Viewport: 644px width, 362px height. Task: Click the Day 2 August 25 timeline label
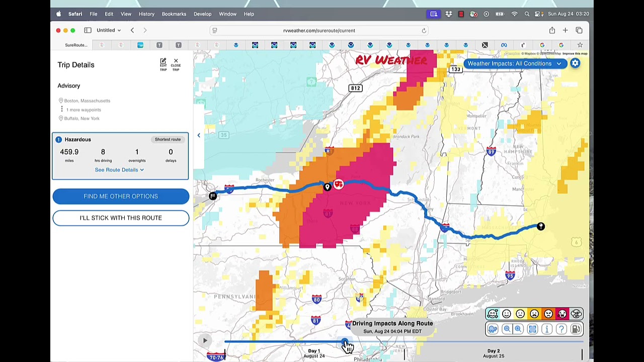pos(494,353)
